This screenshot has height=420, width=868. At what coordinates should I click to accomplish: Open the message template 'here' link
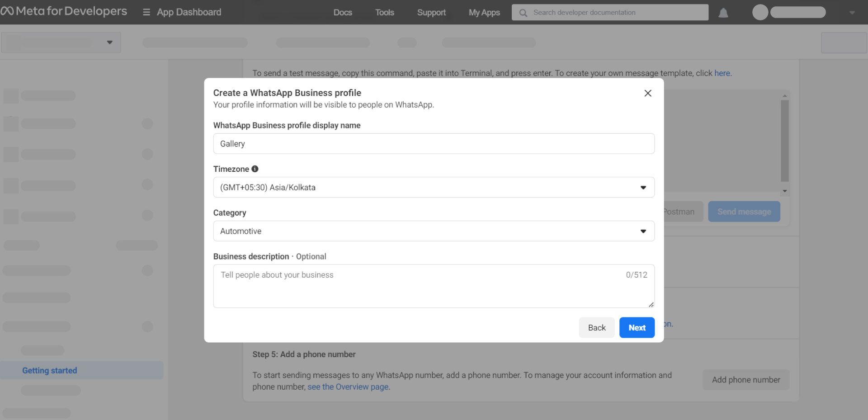pyautogui.click(x=722, y=73)
